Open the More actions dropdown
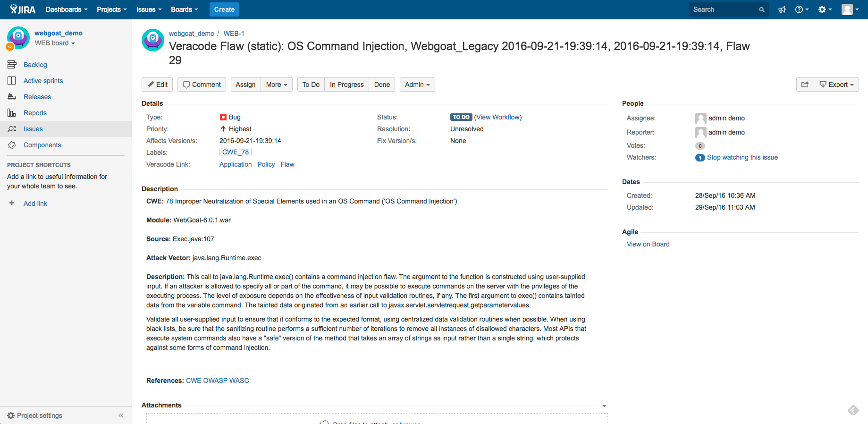 coord(277,85)
